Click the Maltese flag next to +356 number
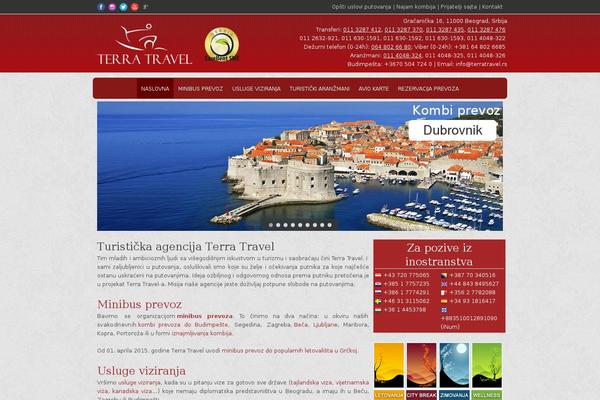The image size is (600, 400). (x=444, y=292)
